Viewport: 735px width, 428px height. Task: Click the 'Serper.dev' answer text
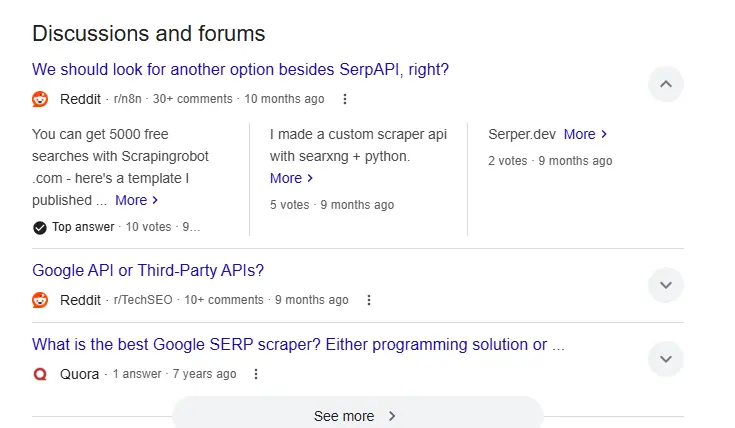(522, 134)
